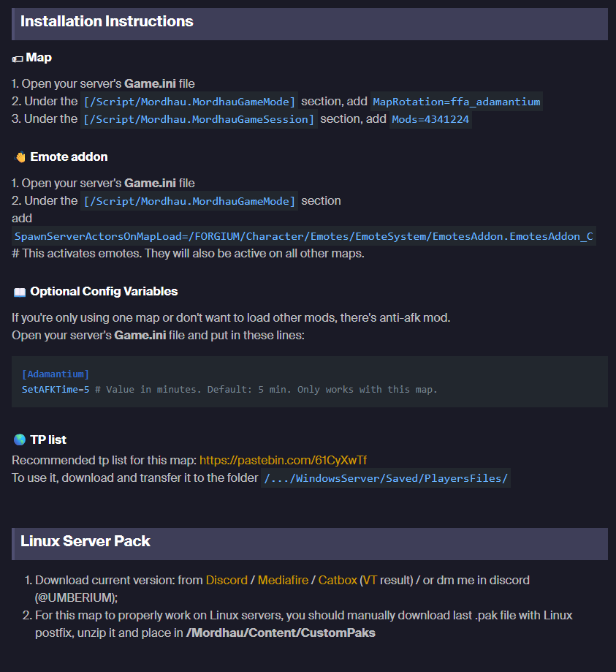Open the Mediafire download link
The height and width of the screenshot is (672, 616).
point(283,580)
